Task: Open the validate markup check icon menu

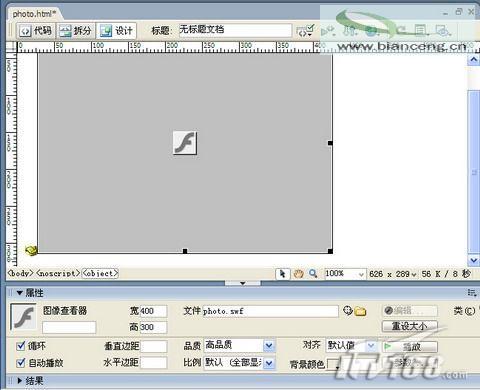Action: tap(305, 30)
